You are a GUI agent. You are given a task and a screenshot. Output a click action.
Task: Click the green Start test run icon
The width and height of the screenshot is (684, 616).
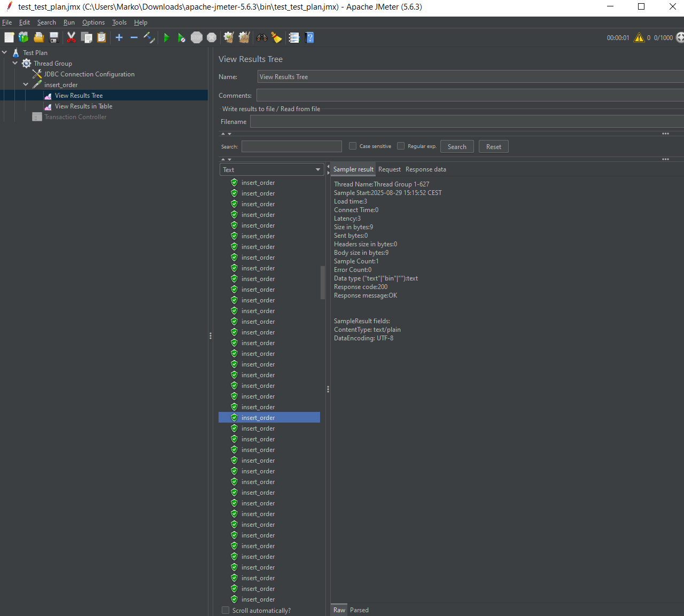[166, 37]
